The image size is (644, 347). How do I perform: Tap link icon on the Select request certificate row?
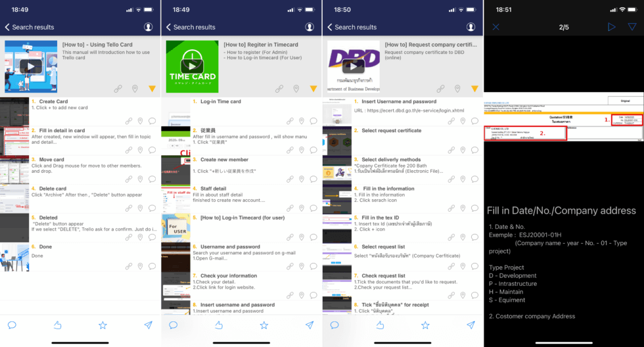(451, 150)
